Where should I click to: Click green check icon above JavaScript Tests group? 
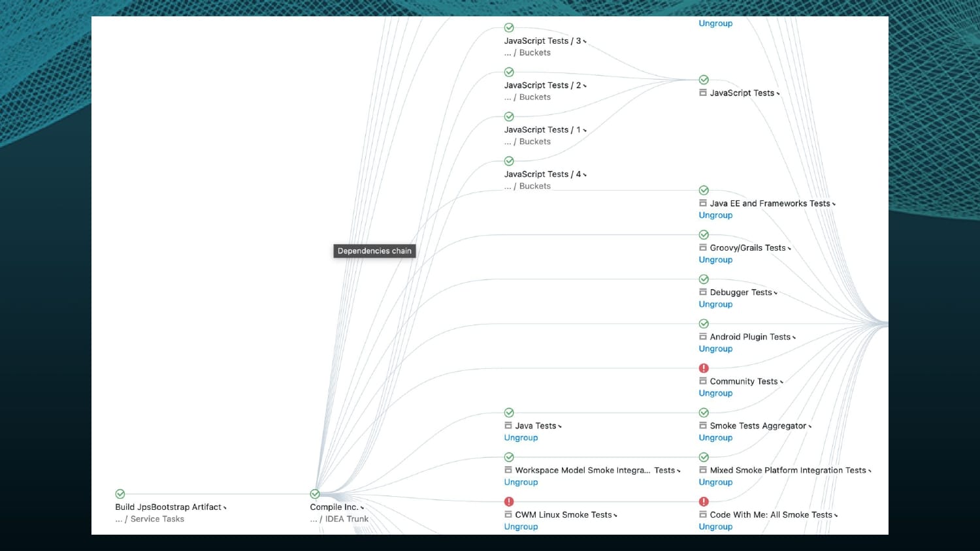(704, 80)
